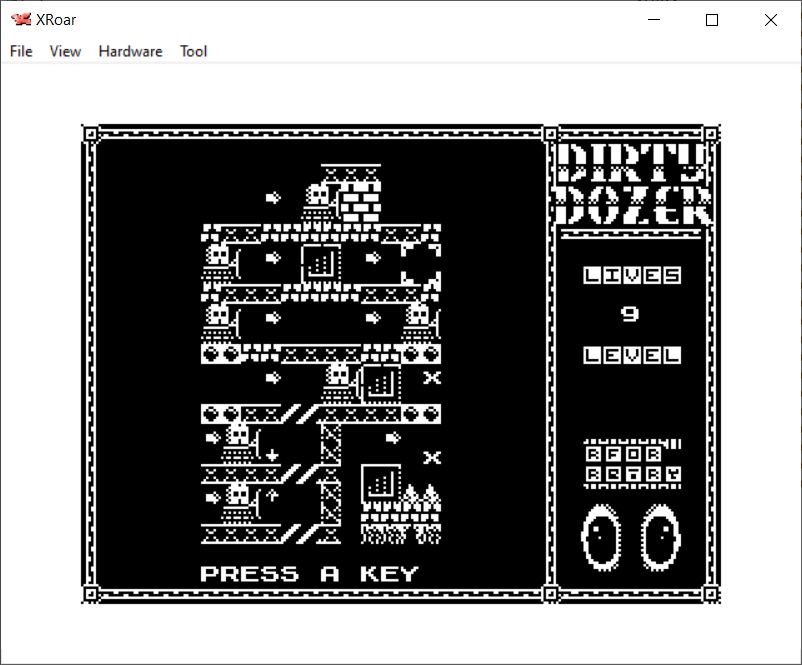Image resolution: width=802 pixels, height=665 pixels.
Task: Click the small up arrow marker
Action: [272, 494]
